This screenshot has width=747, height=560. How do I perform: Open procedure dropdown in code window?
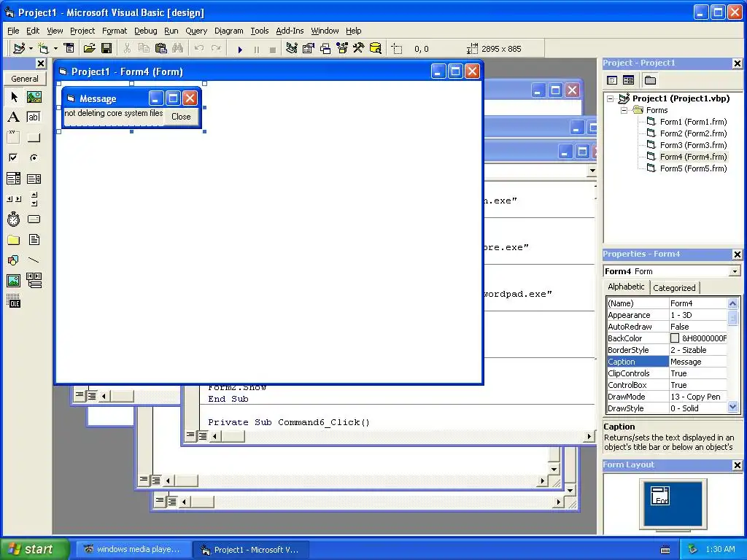click(592, 171)
